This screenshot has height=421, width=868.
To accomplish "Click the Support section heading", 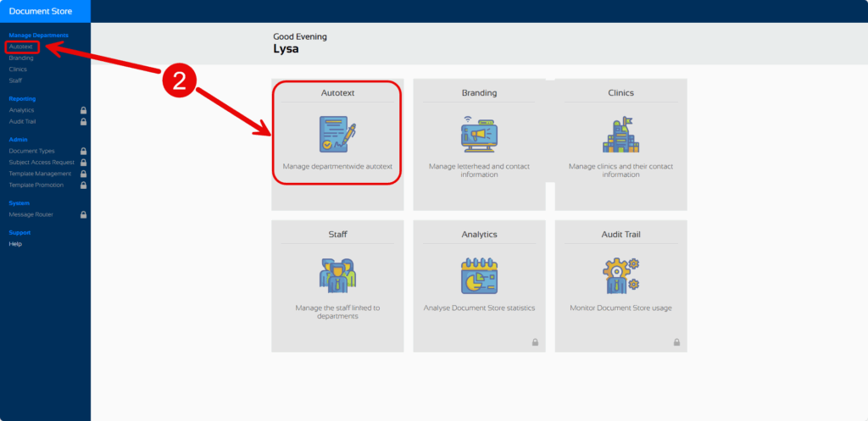I will [20, 233].
